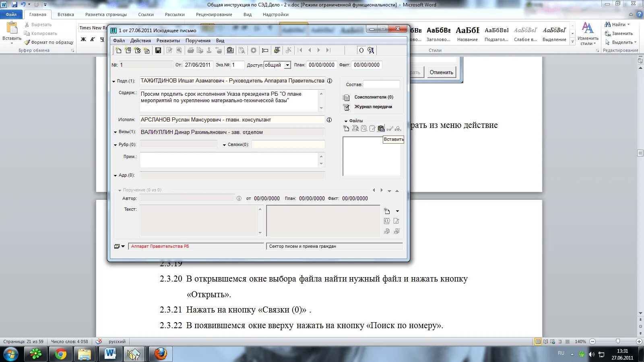Click the add new resolution icon in Поручение section
This screenshot has width=644, height=362.
(x=387, y=211)
